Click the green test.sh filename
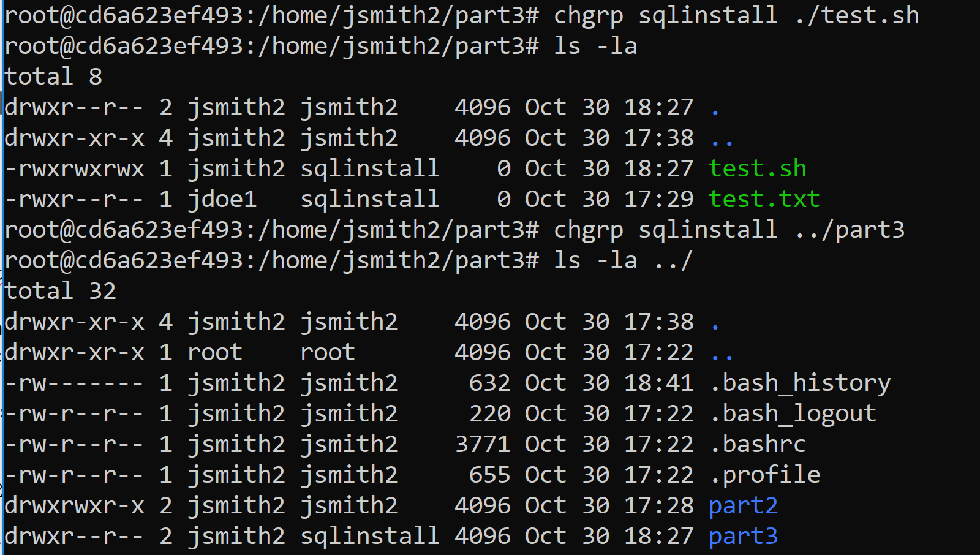980x555 pixels. (x=757, y=168)
